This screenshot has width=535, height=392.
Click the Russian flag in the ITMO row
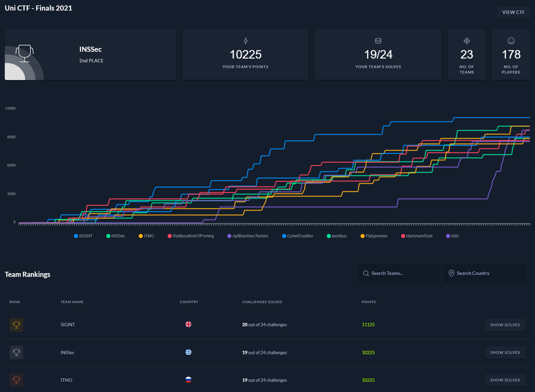pyautogui.click(x=189, y=380)
